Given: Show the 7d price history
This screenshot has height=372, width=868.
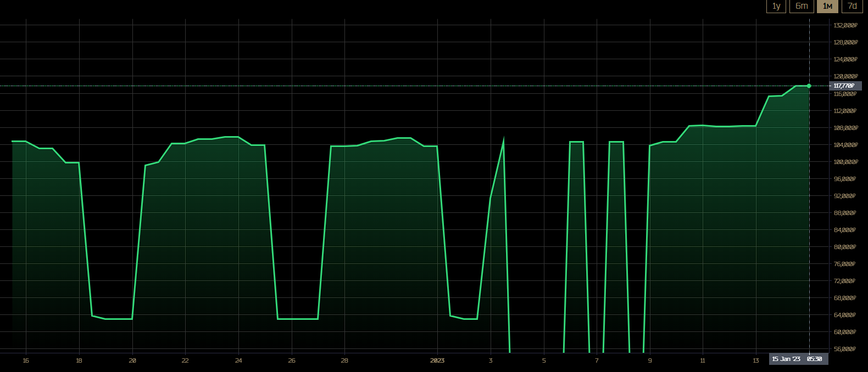Looking at the screenshot, I should tap(852, 6).
